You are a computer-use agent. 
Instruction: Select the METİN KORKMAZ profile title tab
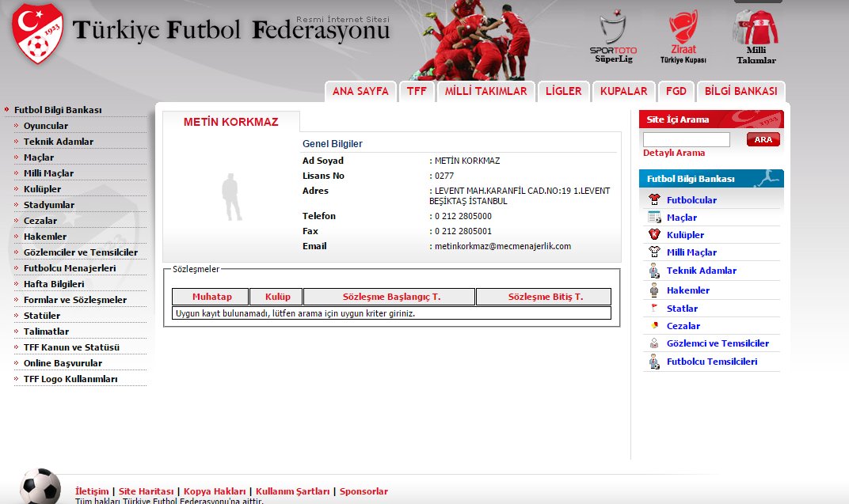(231, 122)
